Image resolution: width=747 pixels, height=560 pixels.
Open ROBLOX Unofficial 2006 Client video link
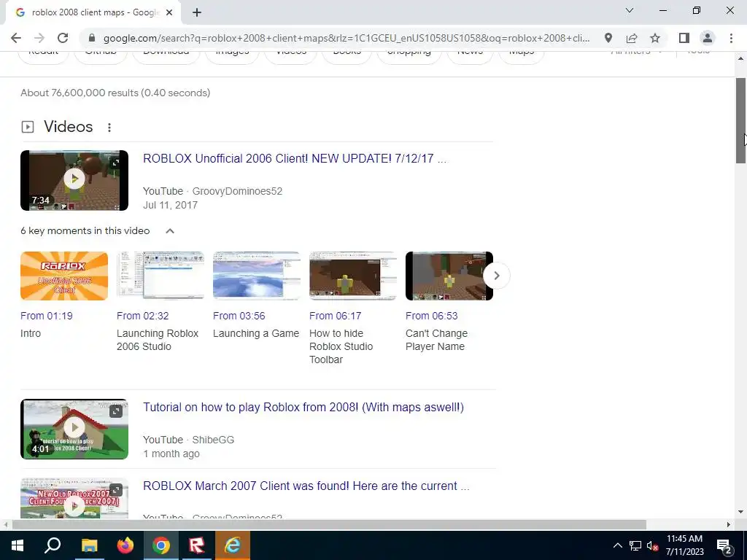tap(295, 158)
